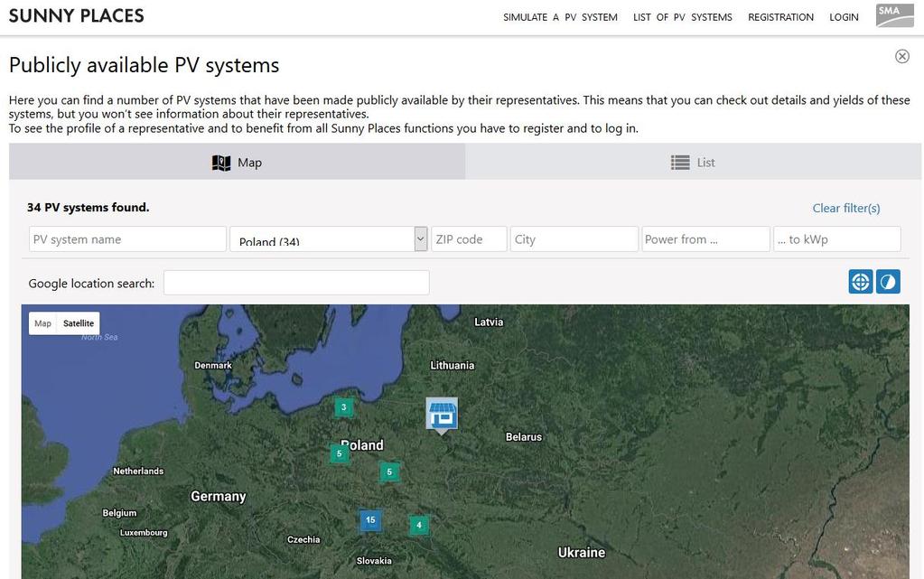The image size is (924, 579).
Task: Click the Belarus map label
Action: pos(523,437)
